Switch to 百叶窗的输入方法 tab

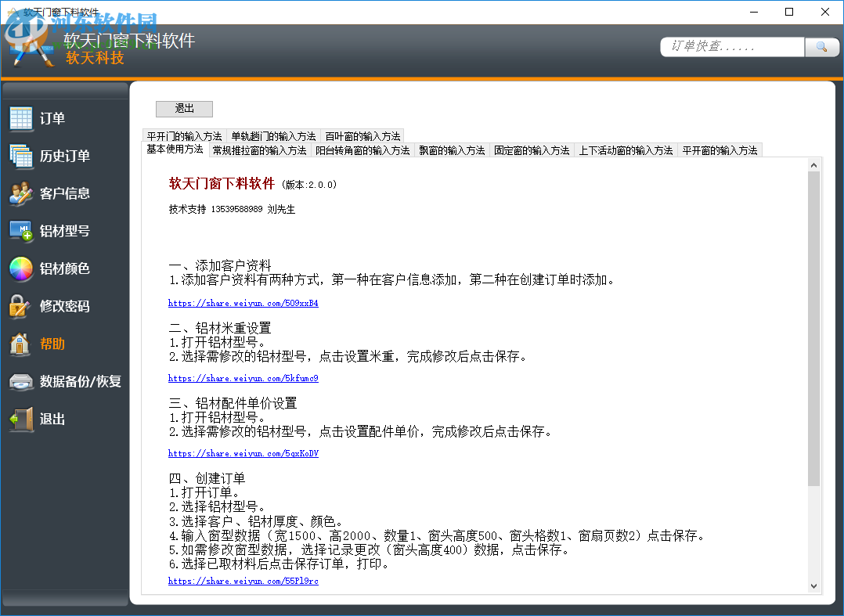(x=362, y=135)
